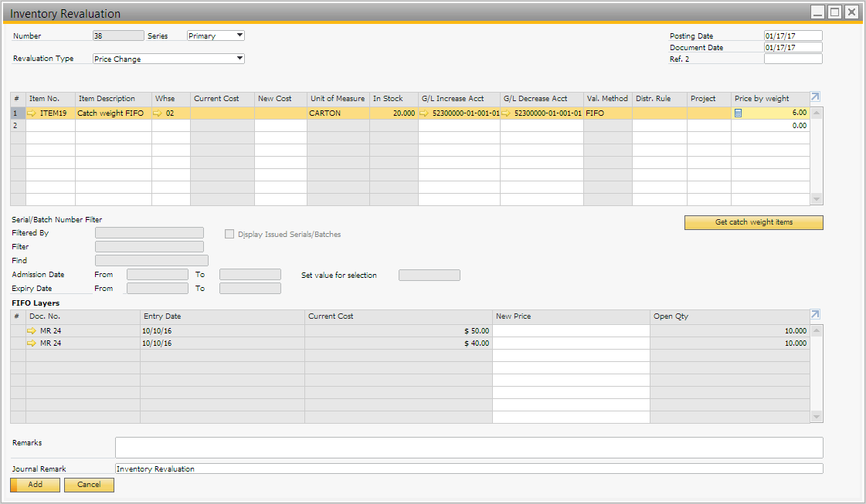Cancel the inventory revaluation
Viewport: 866px width, 504px height.
[x=89, y=485]
